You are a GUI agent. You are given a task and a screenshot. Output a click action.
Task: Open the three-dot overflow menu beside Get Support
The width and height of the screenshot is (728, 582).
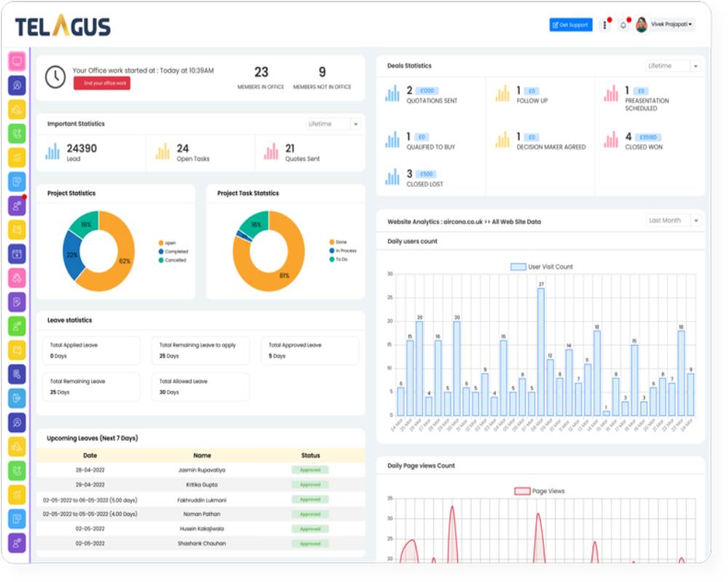[x=606, y=24]
